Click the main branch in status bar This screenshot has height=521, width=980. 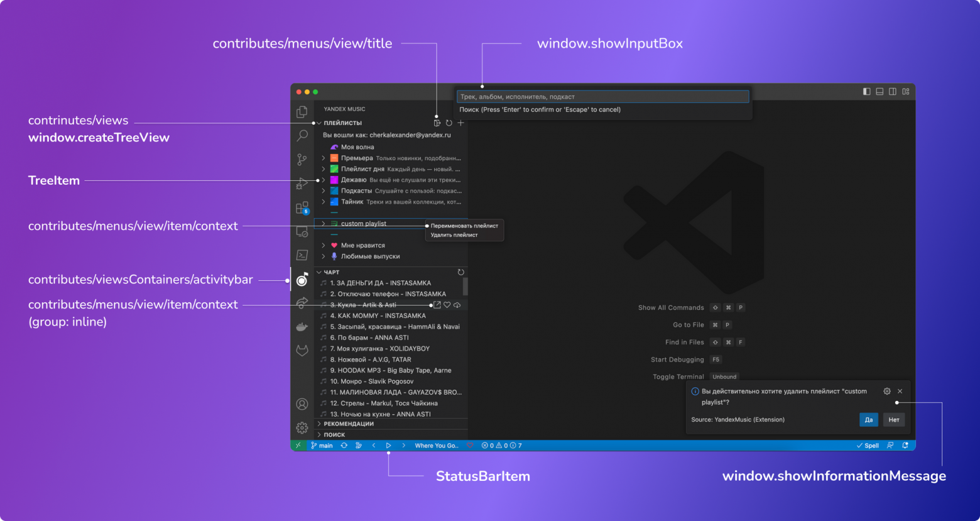[x=322, y=446]
